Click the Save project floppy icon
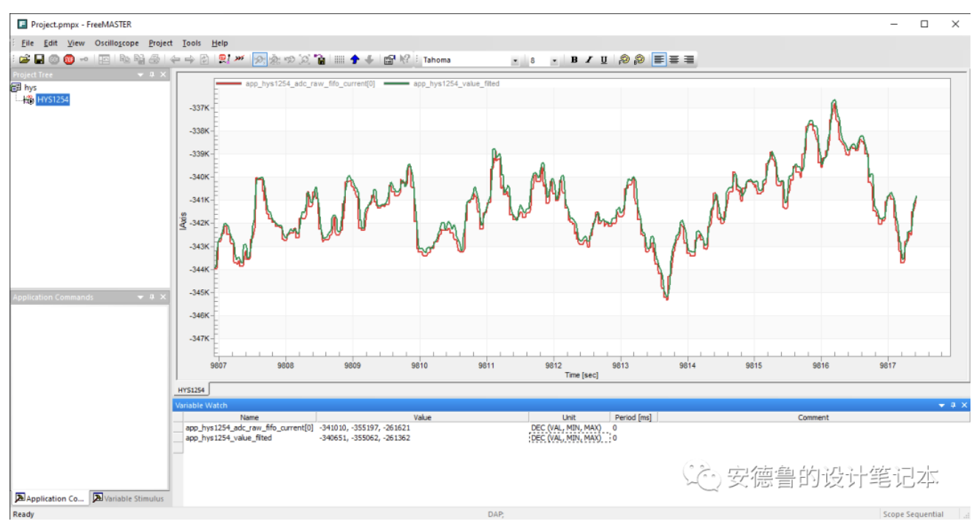 pyautogui.click(x=39, y=60)
